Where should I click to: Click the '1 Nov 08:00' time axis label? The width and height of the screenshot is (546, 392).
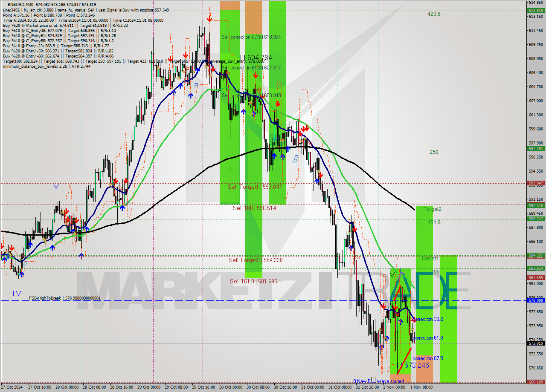(421, 387)
